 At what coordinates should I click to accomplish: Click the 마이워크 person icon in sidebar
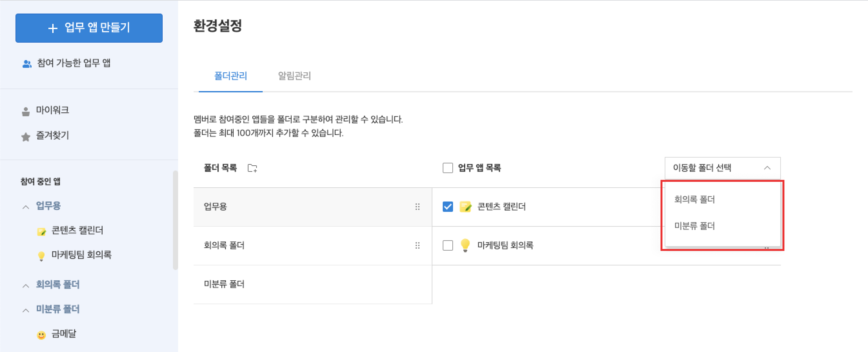25,111
